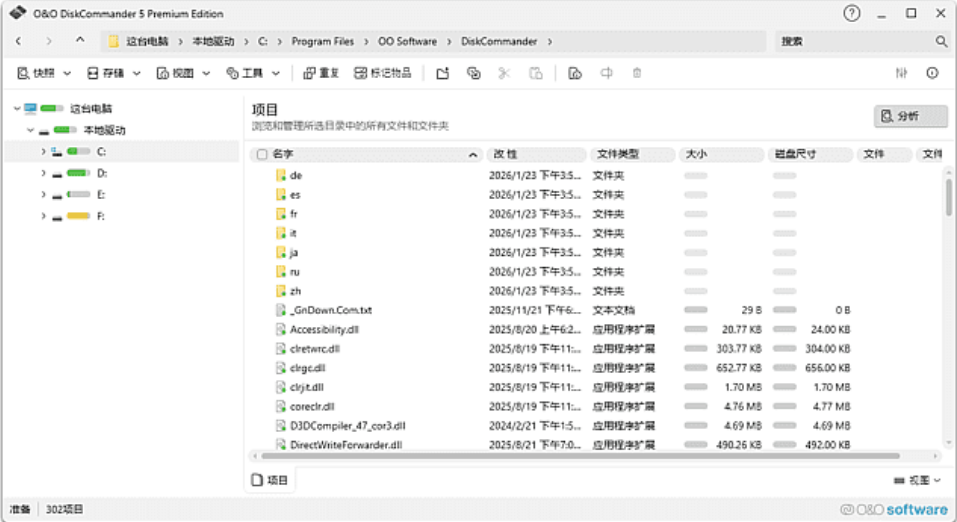This screenshot has width=957, height=522.
Task: Click the computer icon for 这台电脑
Action: pyautogui.click(x=31, y=109)
